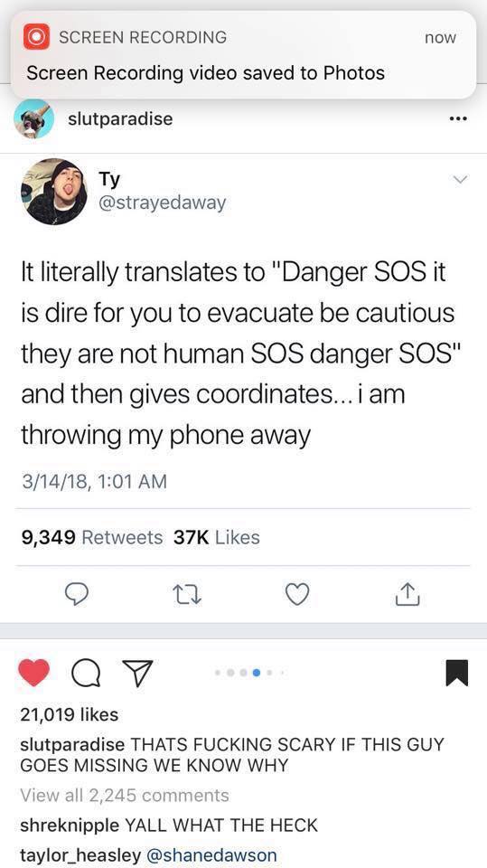The image size is (487, 868).
Task: Open the @strayedaway handle
Action: tap(162, 203)
